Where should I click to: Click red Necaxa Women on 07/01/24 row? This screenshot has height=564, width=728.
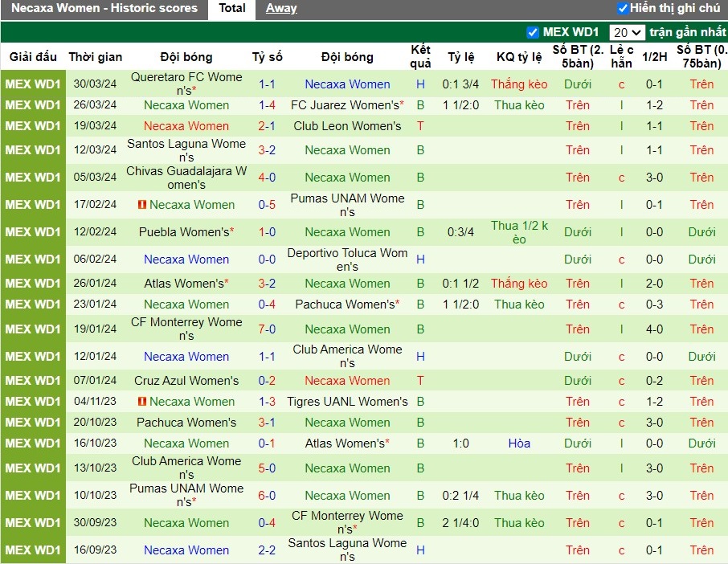click(x=347, y=381)
